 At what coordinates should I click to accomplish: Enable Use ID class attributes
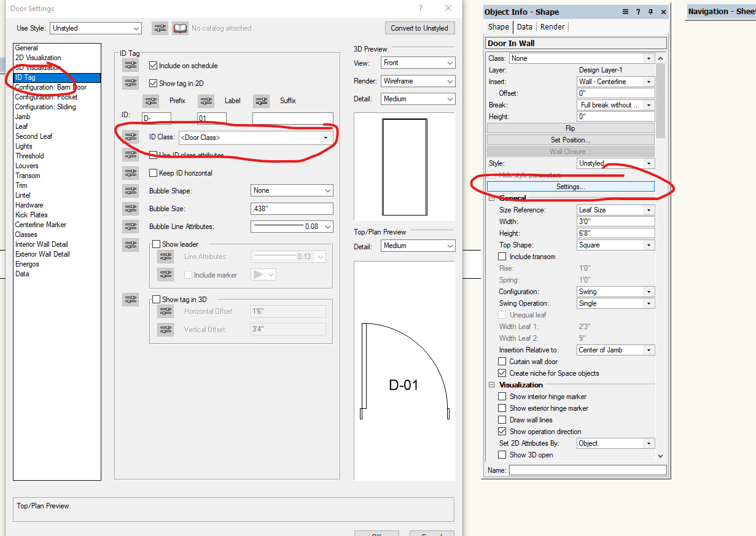click(154, 155)
